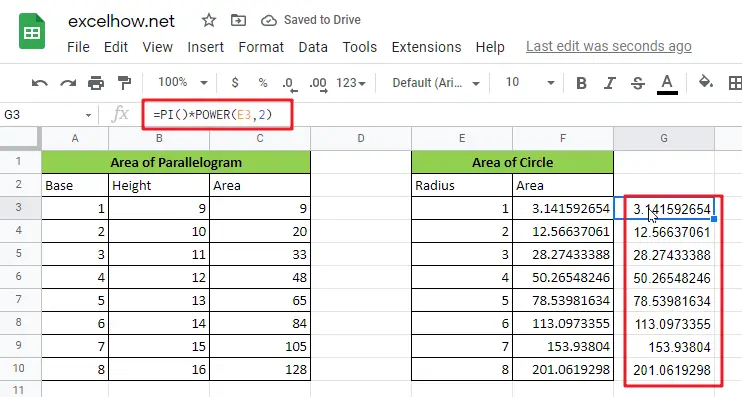This screenshot has height=397, width=742.
Task: Select cell with value 128
Action: [x=260, y=369]
